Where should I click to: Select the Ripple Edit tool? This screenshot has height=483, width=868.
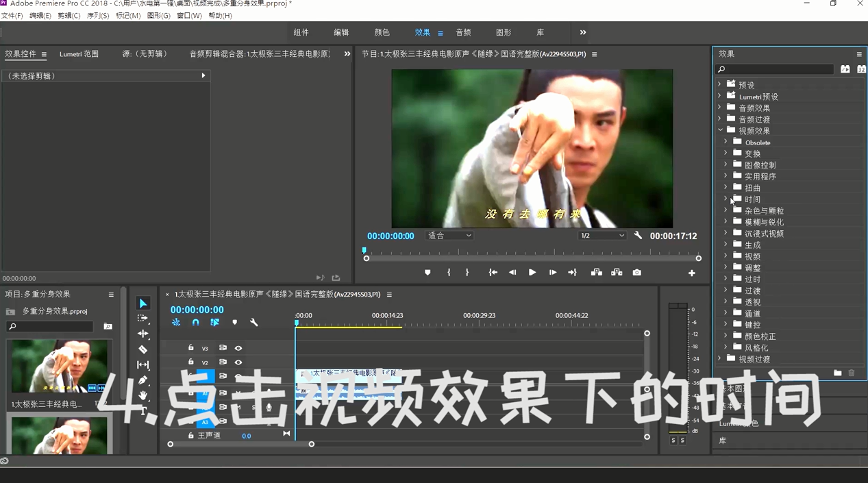coord(142,334)
